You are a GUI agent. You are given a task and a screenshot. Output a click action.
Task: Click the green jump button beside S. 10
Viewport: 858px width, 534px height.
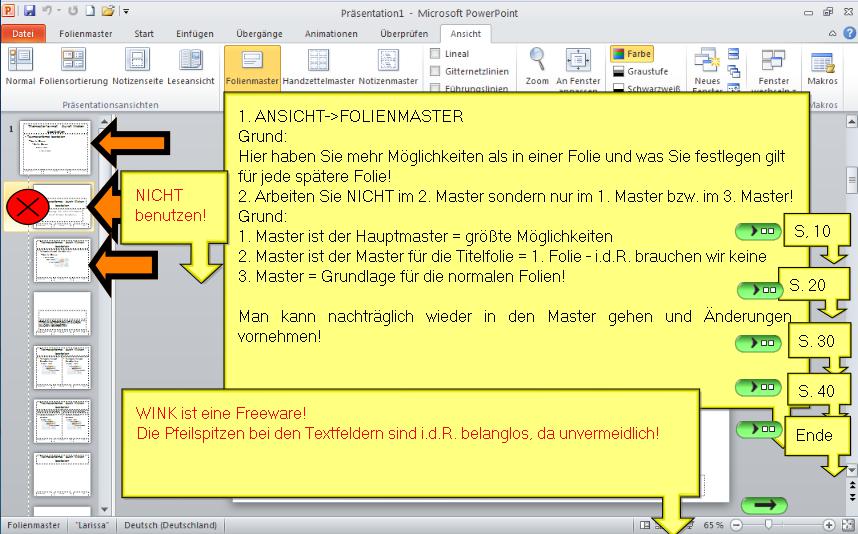[757, 231]
